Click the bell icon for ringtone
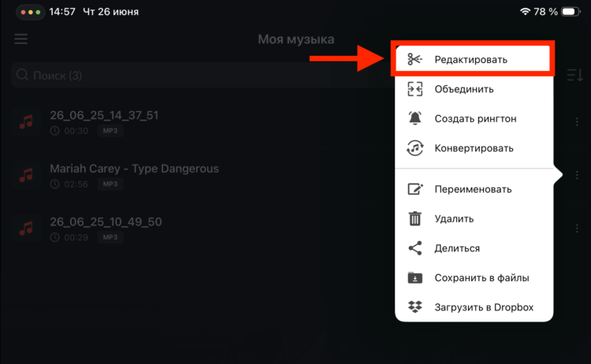The height and width of the screenshot is (364, 591). coord(415,118)
